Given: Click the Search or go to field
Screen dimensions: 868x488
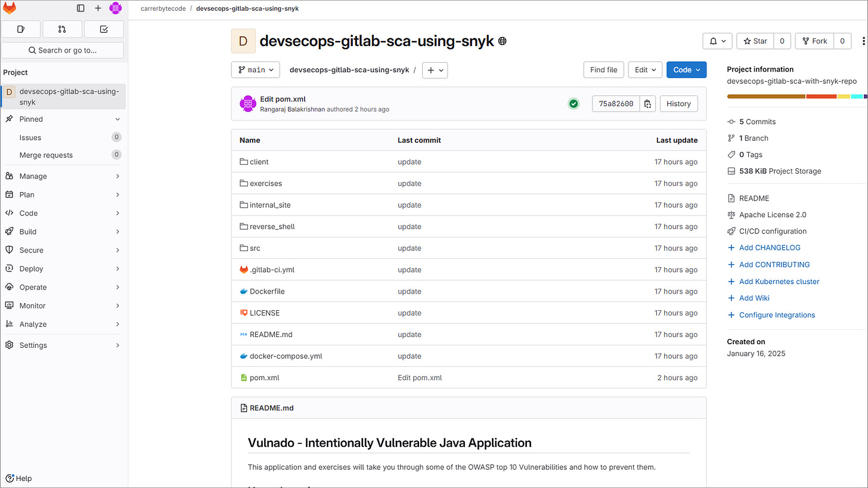Looking at the screenshot, I should 63,50.
